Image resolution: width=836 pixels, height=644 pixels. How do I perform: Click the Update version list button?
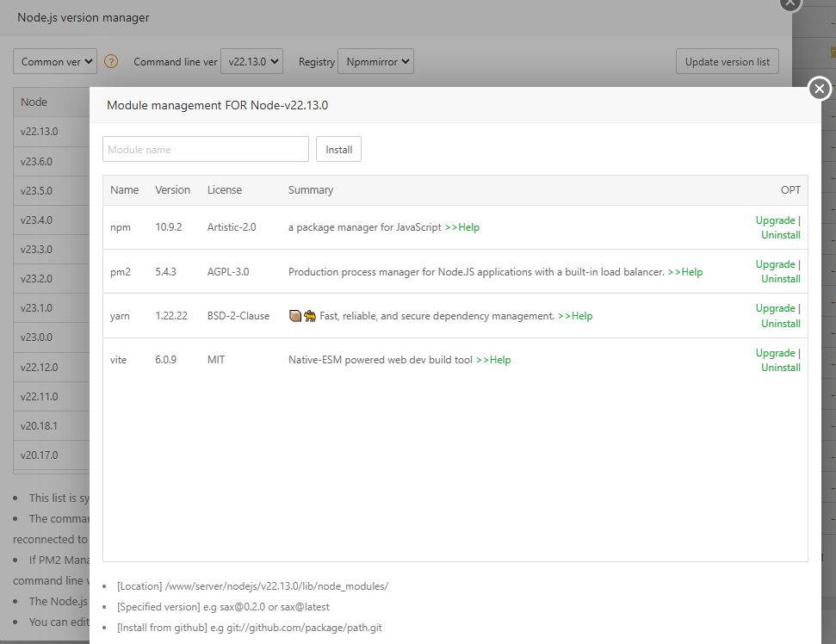[x=727, y=62]
